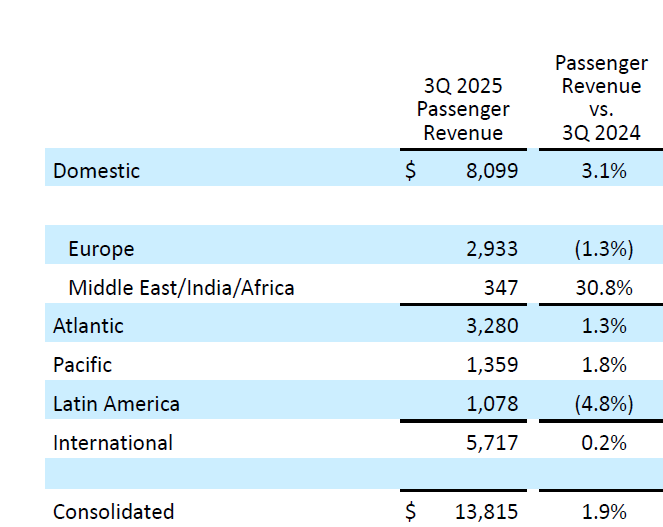Select the Atlantic row label
The width and height of the screenshot is (663, 527).
coord(88,326)
